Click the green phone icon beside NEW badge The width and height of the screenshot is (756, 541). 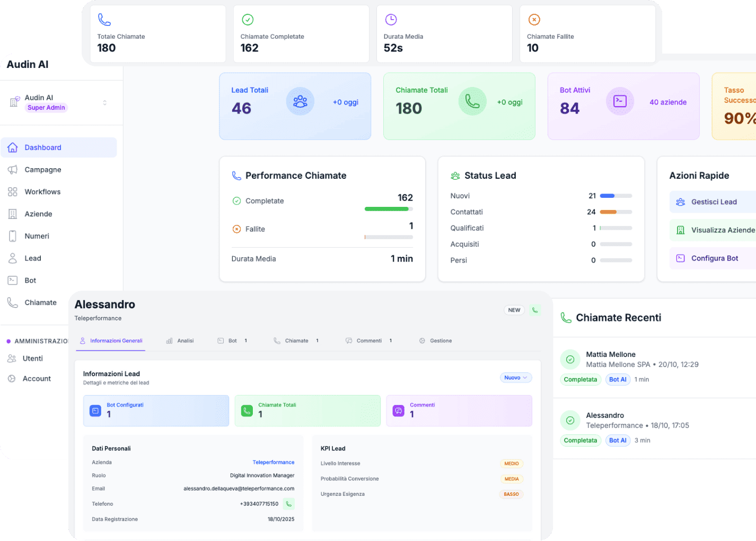point(535,310)
